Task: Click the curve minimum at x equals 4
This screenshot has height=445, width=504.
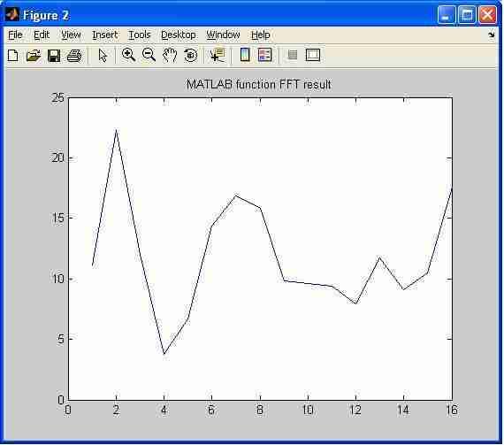Action: (164, 354)
